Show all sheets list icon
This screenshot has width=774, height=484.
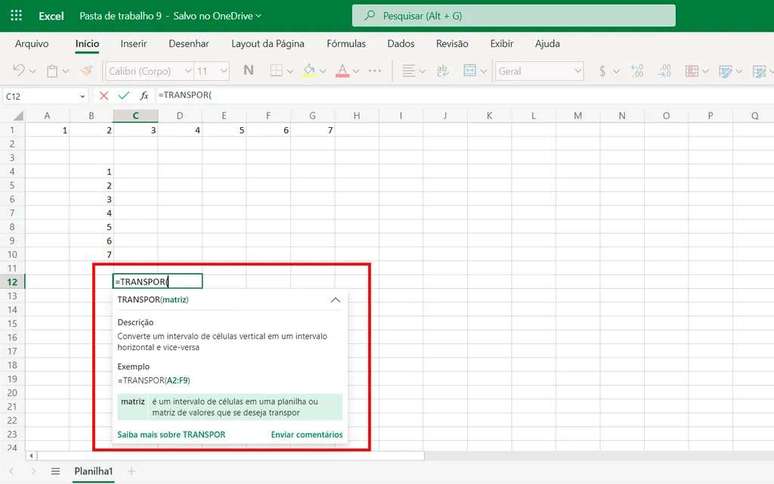click(55, 471)
